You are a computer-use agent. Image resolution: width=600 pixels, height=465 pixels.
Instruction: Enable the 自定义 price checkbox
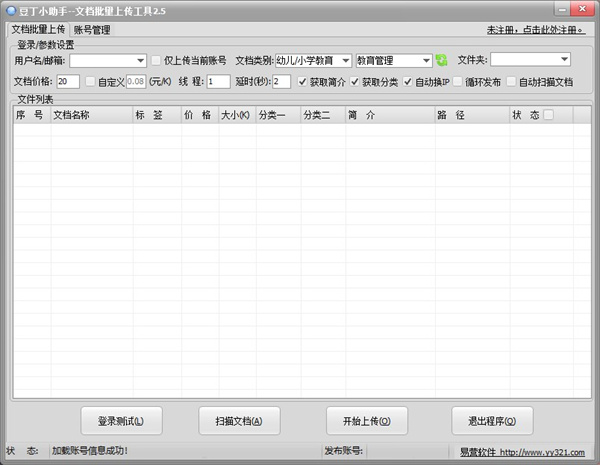pyautogui.click(x=91, y=82)
